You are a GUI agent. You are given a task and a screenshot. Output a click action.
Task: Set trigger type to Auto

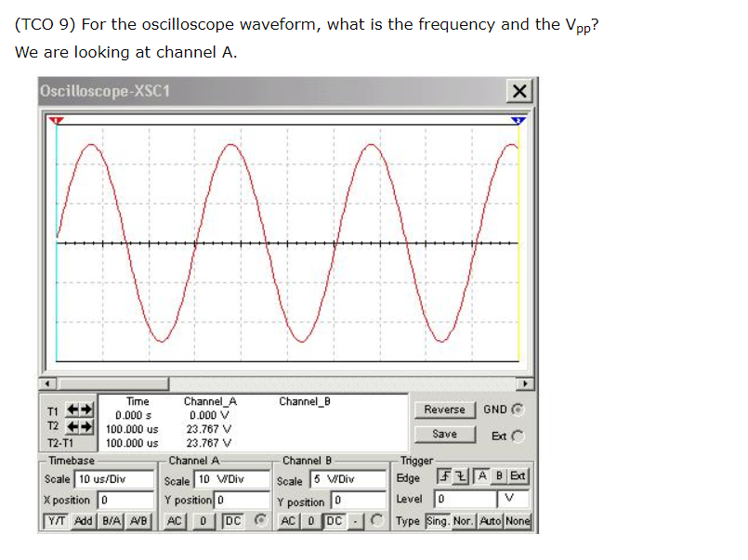pos(492,520)
